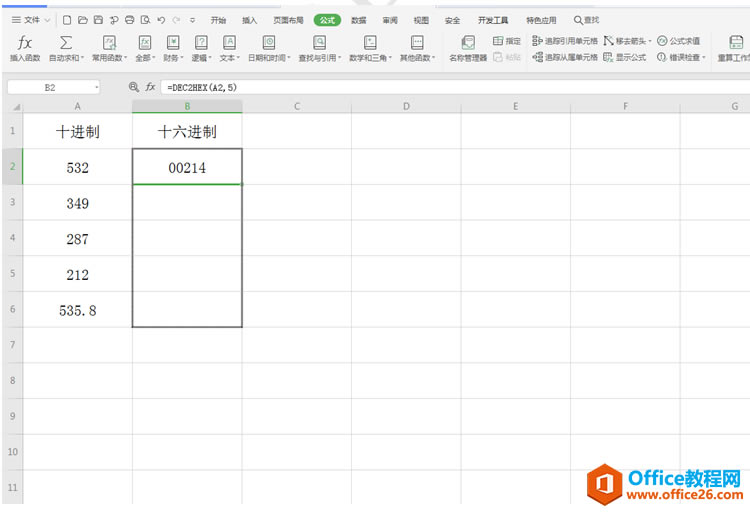750x512 pixels.
Task: Select row 7 header
Action: [12, 345]
